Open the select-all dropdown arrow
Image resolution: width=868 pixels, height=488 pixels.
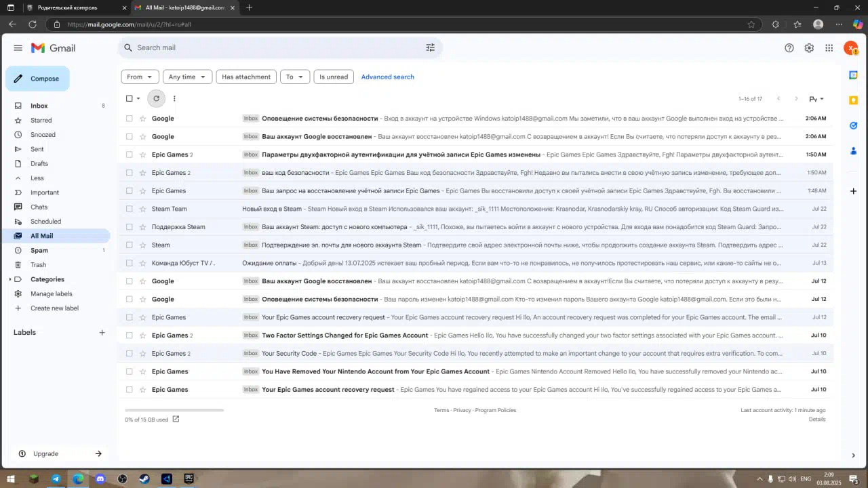click(138, 98)
